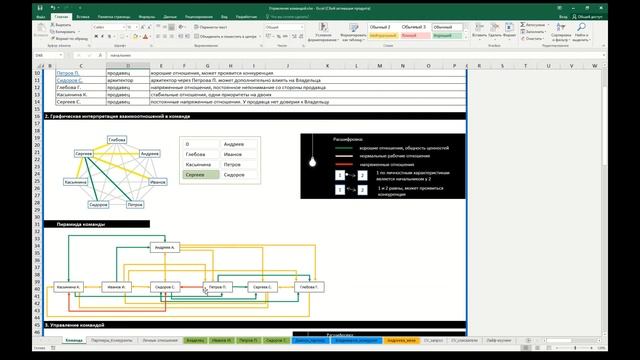Open Sort and Filter menu
Screen dimensions: 640x360
click(x=561, y=32)
